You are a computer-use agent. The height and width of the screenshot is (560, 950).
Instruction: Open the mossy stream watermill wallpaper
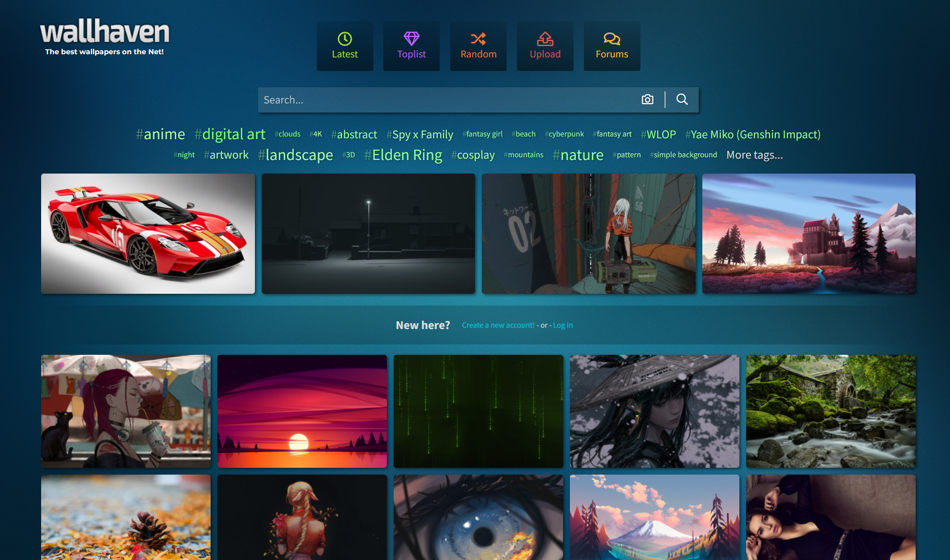(831, 411)
